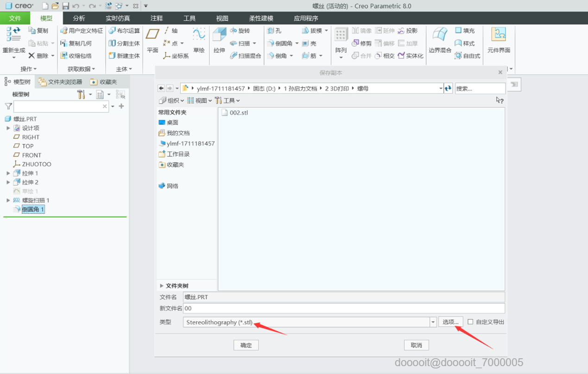Open the 阵列 pattern tool
588x374 pixels.
click(x=341, y=35)
